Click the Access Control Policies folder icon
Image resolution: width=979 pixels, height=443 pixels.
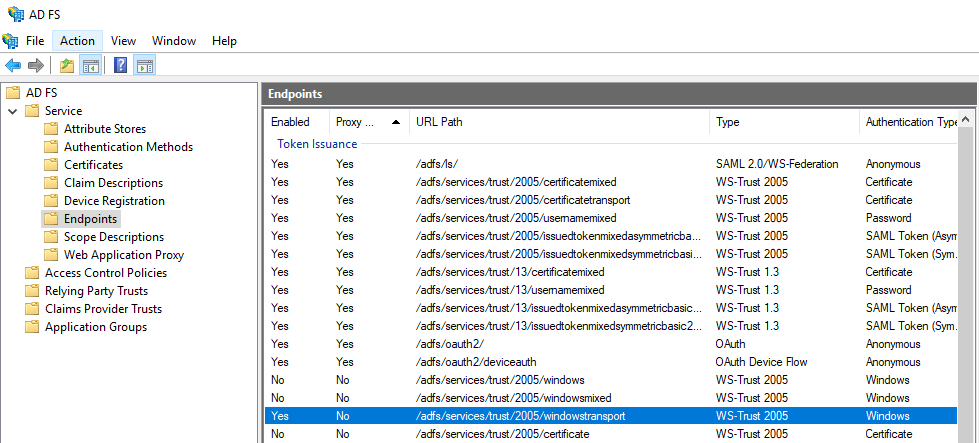coord(32,273)
